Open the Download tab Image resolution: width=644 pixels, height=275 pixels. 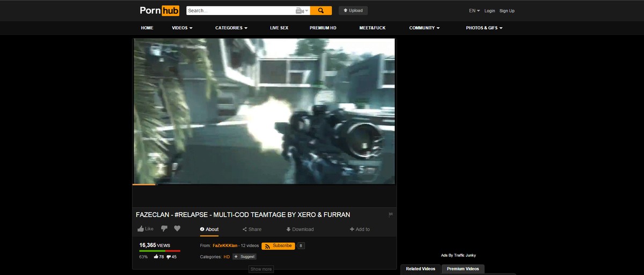point(300,229)
